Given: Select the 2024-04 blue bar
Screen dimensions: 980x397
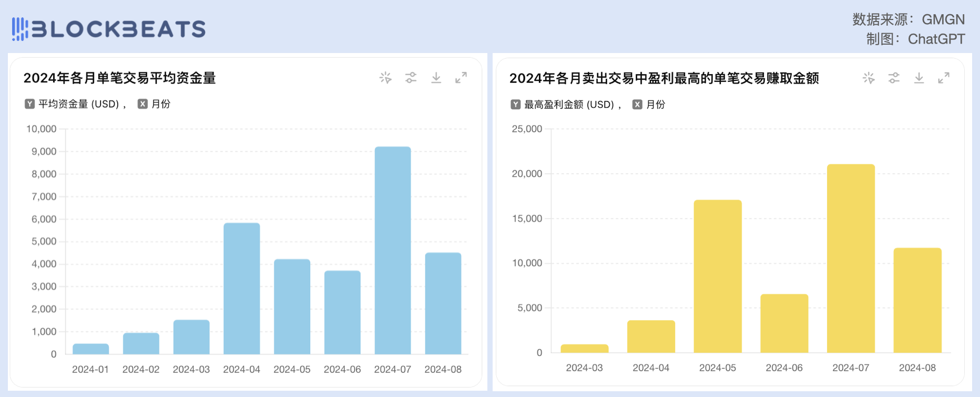Looking at the screenshot, I should pyautogui.click(x=242, y=288).
